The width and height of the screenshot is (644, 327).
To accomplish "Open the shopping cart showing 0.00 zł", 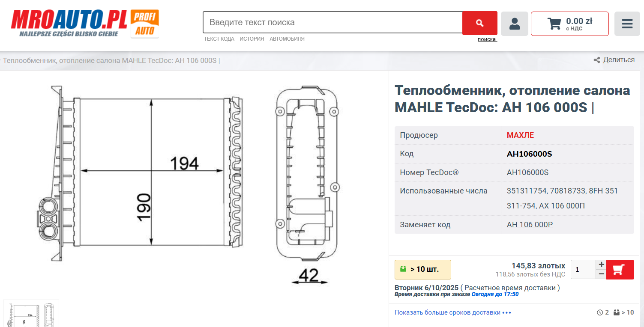I will 569,24.
